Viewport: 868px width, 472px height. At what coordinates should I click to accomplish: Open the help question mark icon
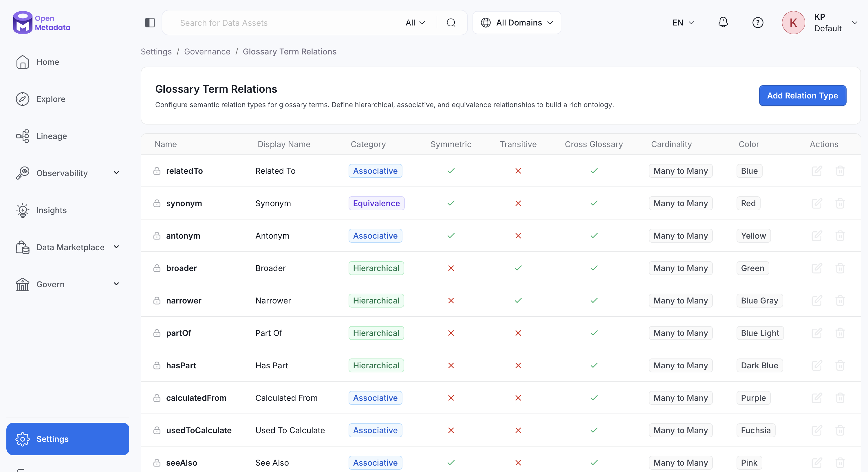pyautogui.click(x=758, y=23)
